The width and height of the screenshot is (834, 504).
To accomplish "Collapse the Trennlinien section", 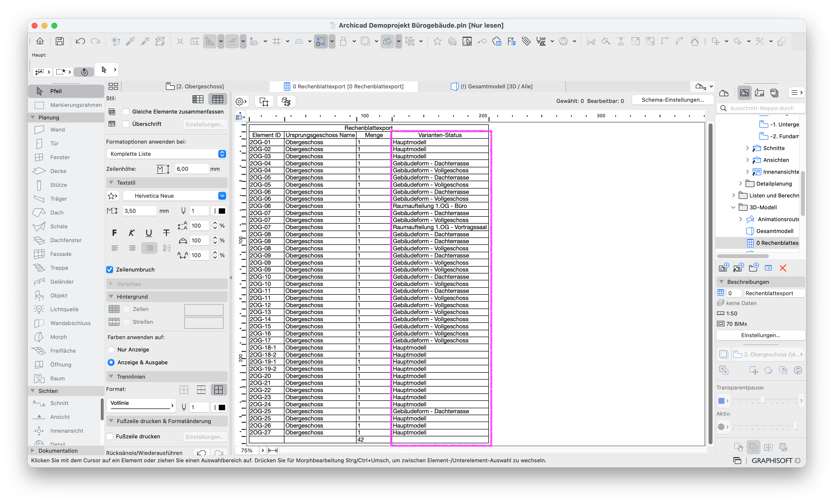I will (111, 377).
